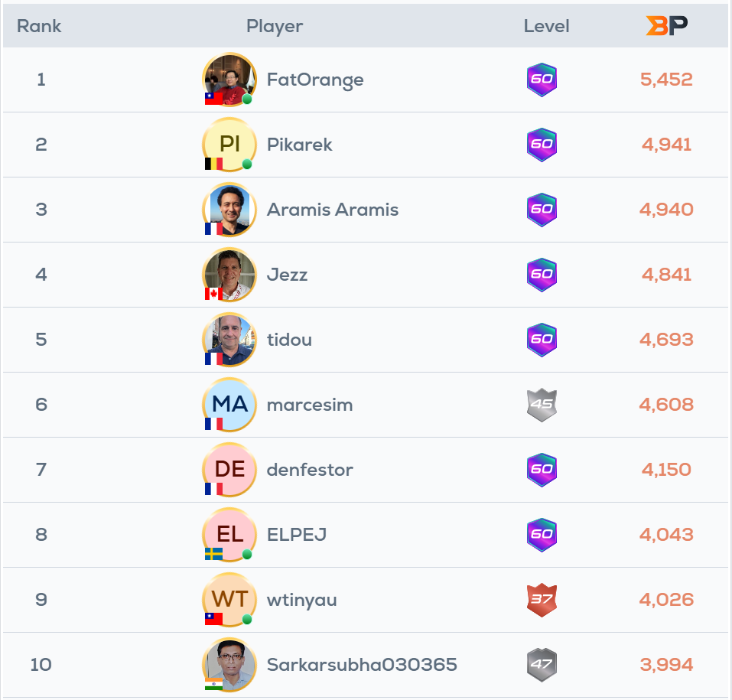This screenshot has width=732, height=700.
Task: Click the Level column header
Action: click(546, 25)
